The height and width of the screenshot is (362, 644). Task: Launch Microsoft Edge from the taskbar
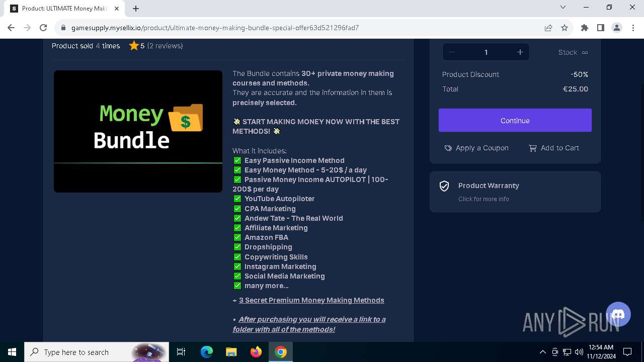[207, 352]
